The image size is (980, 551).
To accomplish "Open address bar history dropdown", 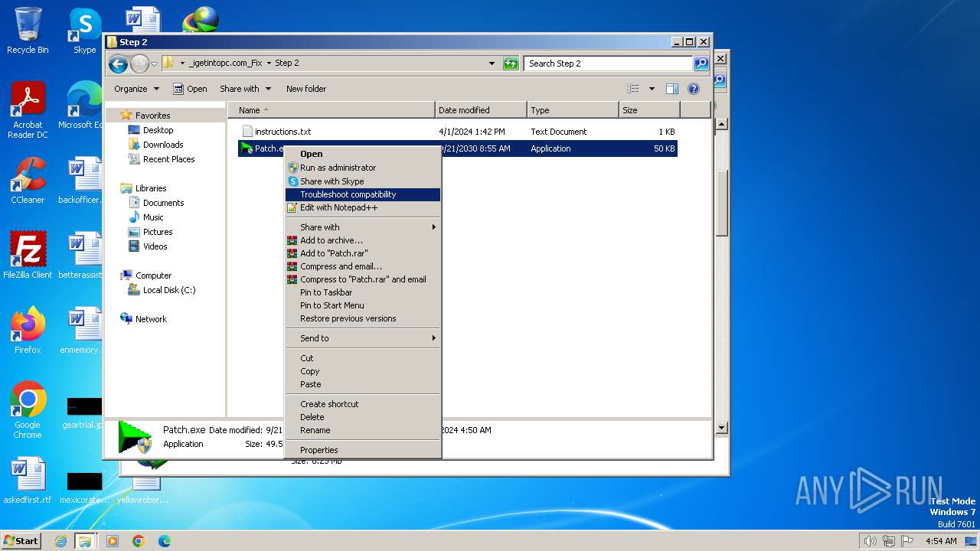I will click(492, 64).
